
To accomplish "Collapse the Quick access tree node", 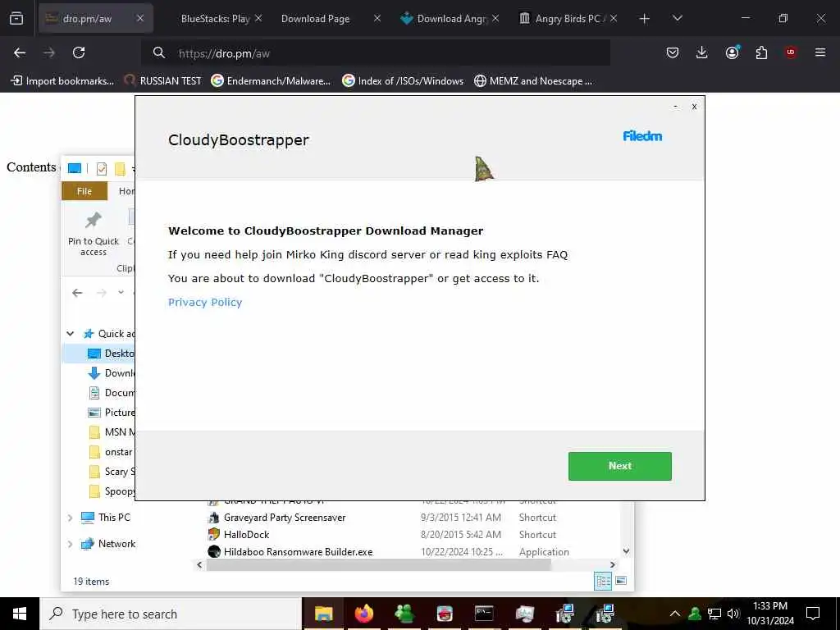I will (x=71, y=334).
